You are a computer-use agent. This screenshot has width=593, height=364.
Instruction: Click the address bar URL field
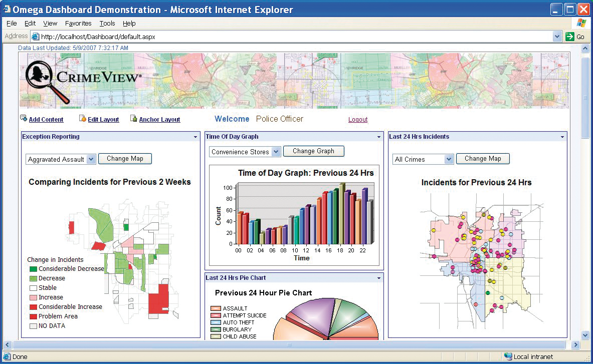296,37
